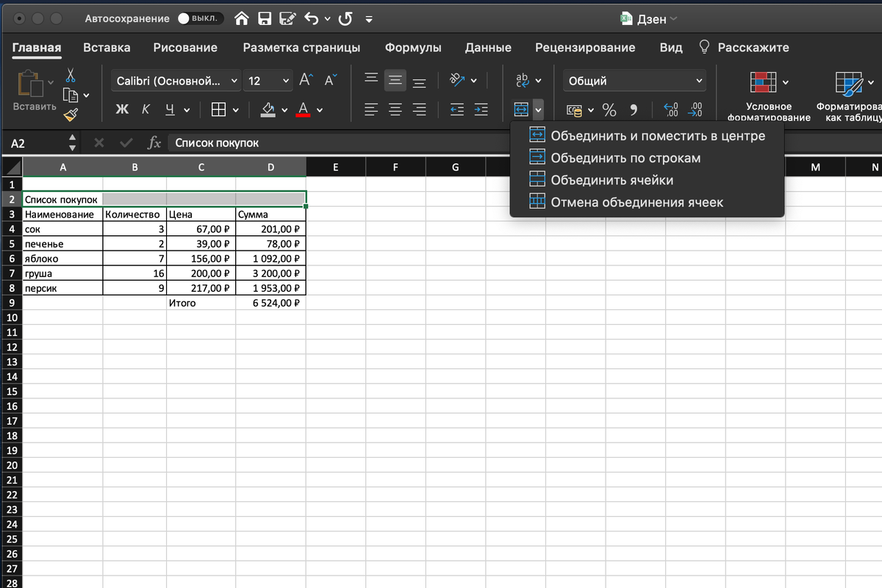The image size is (882, 588).
Task: Toggle middle vertical alignment button
Action: tap(395, 80)
